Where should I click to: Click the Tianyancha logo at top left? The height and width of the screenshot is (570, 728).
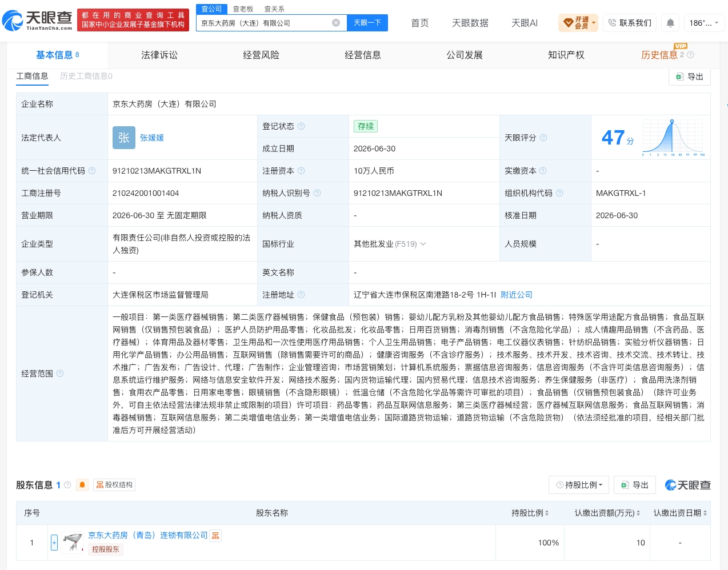click(38, 21)
